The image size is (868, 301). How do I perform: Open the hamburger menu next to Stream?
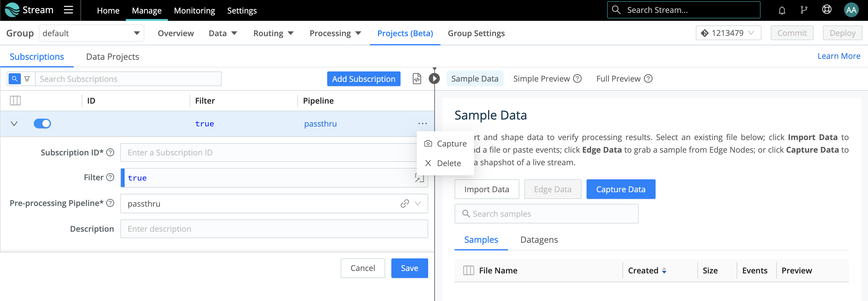click(x=68, y=10)
